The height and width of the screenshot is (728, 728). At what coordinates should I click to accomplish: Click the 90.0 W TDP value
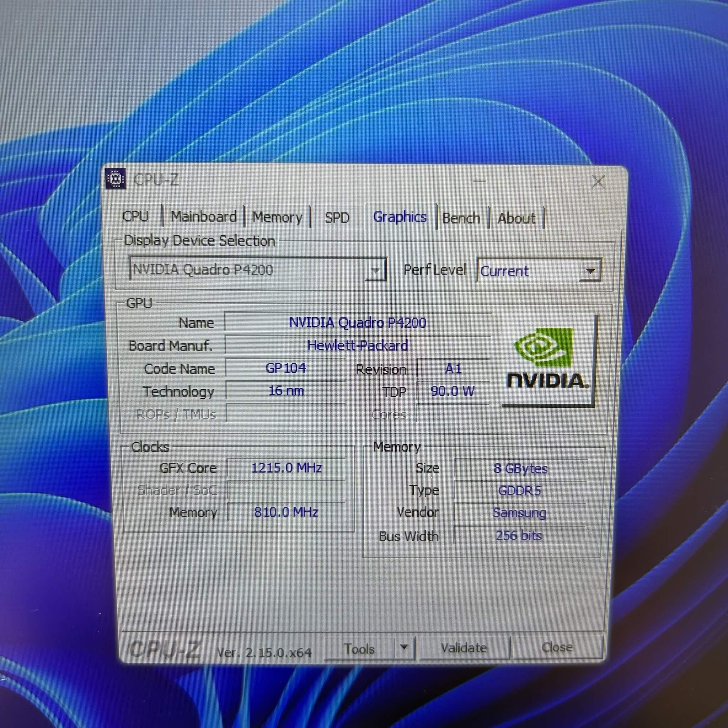coord(453,391)
